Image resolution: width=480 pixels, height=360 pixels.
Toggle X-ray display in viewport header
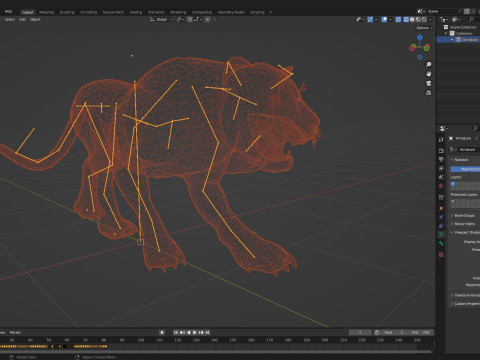coord(398,20)
